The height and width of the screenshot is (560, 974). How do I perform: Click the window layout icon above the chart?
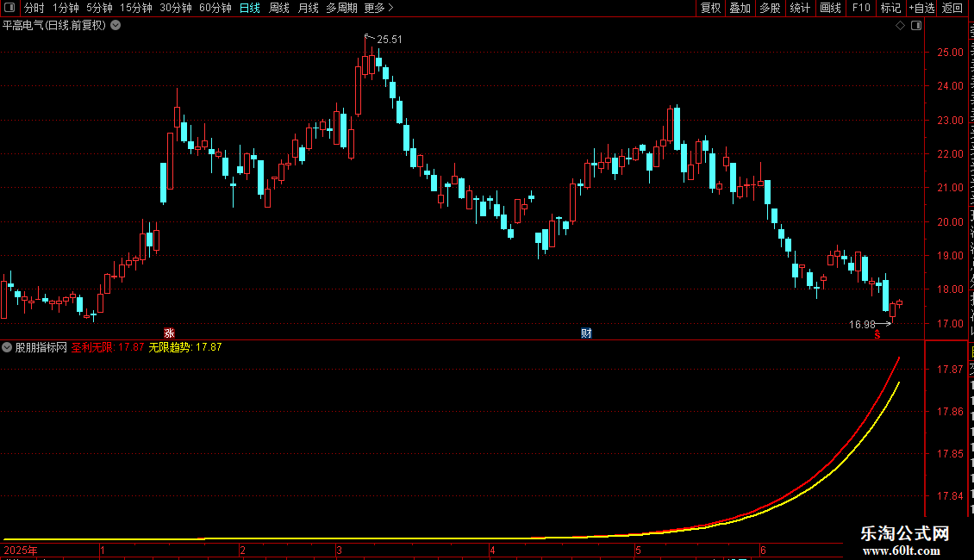pyautogui.click(x=916, y=26)
